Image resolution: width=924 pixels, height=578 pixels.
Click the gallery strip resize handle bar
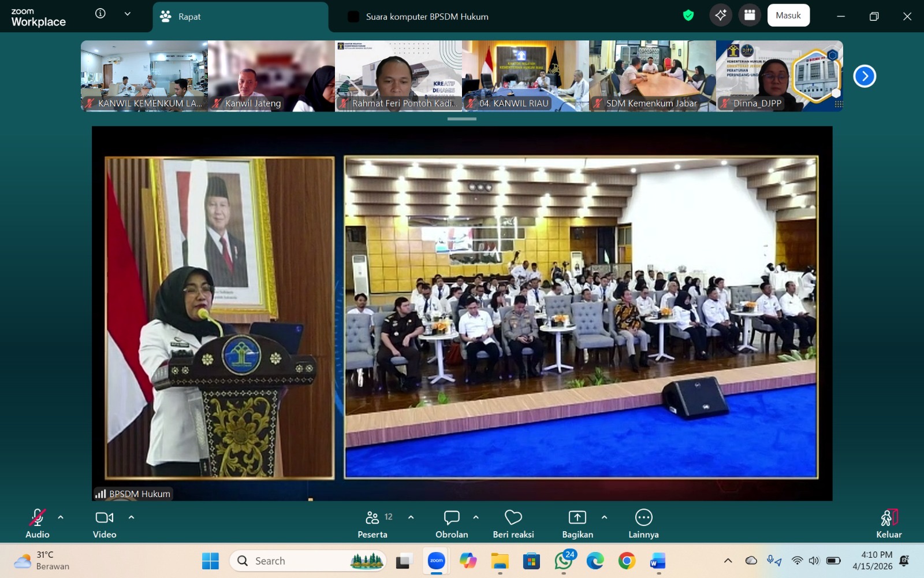pyautogui.click(x=462, y=119)
